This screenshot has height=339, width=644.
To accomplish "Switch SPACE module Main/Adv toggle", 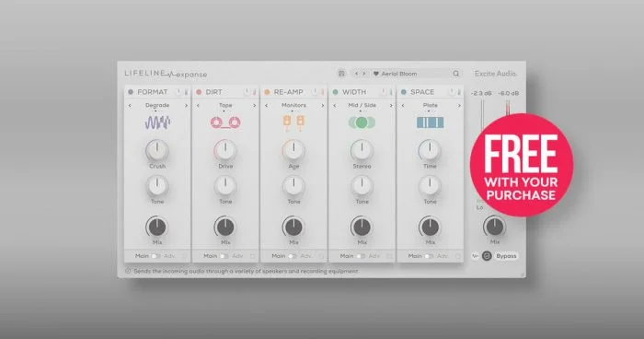I will tap(429, 256).
